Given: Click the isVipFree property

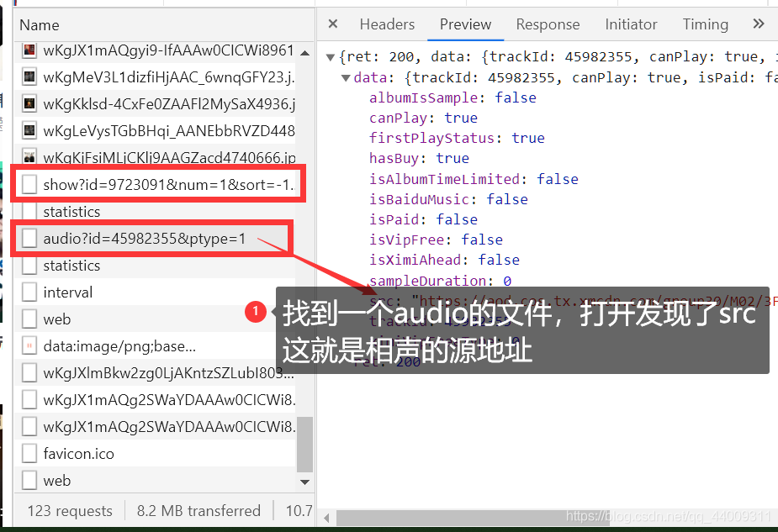Looking at the screenshot, I should click(x=436, y=240).
